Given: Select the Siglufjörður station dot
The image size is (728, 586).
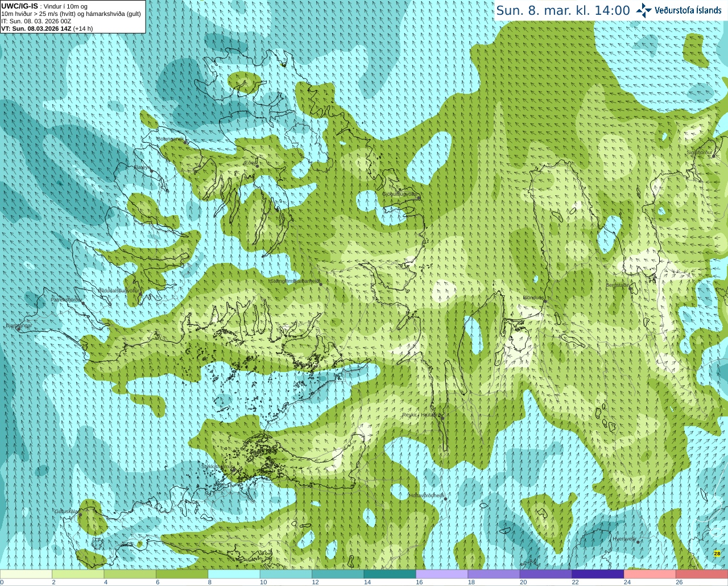Looking at the screenshot, I should [x=714, y=156].
